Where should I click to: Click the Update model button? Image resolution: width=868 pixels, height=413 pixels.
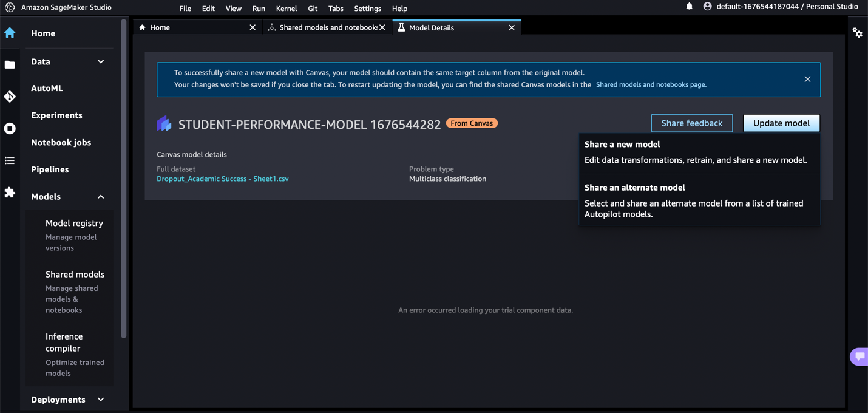pyautogui.click(x=781, y=123)
